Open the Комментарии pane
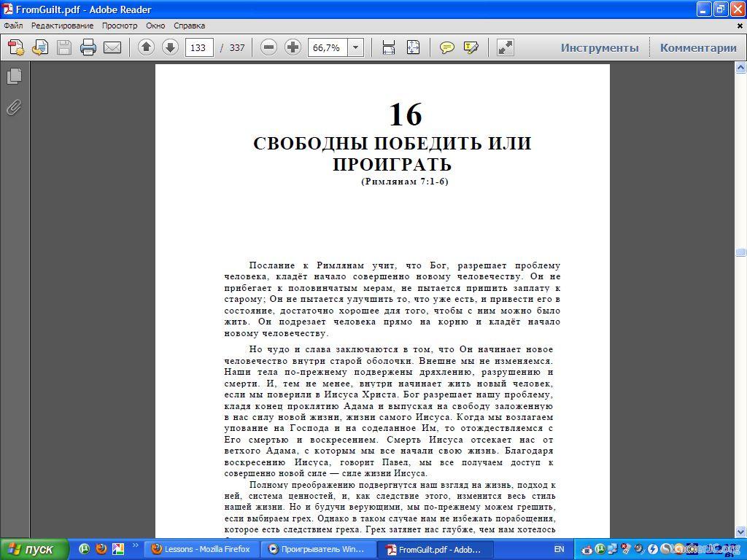Screen dimensions: 747x560 click(698, 48)
